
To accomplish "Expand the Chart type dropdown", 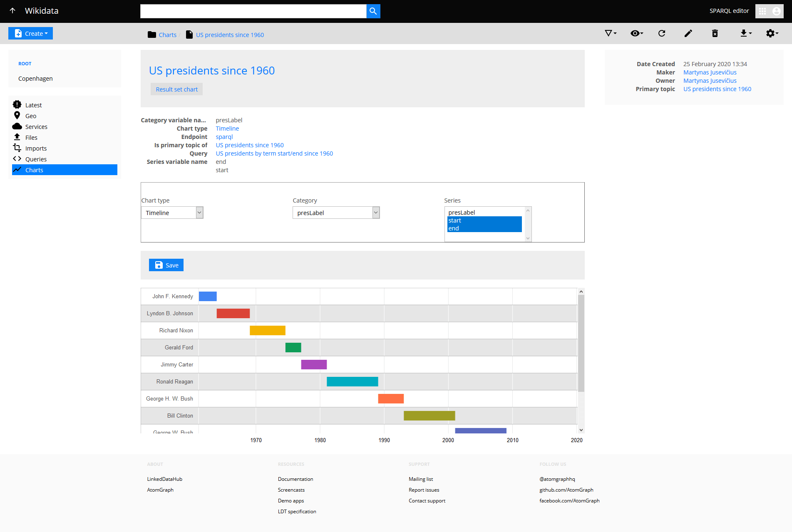I will click(x=172, y=213).
